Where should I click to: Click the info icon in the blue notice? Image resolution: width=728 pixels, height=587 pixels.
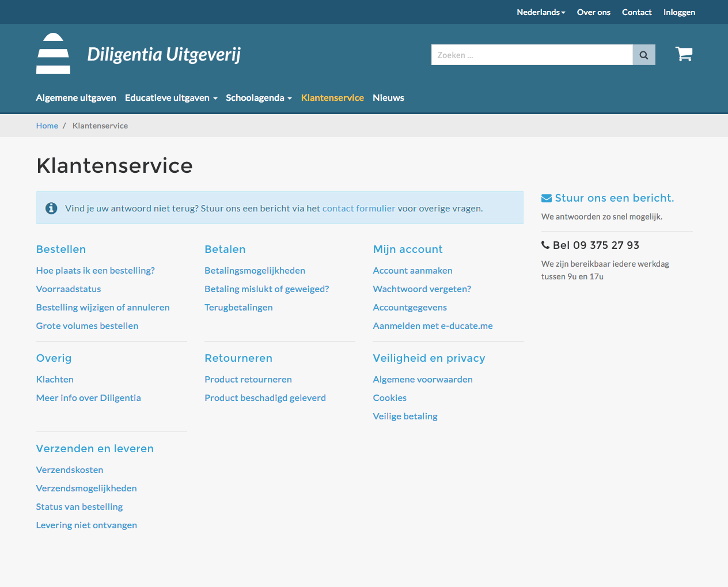(x=51, y=208)
